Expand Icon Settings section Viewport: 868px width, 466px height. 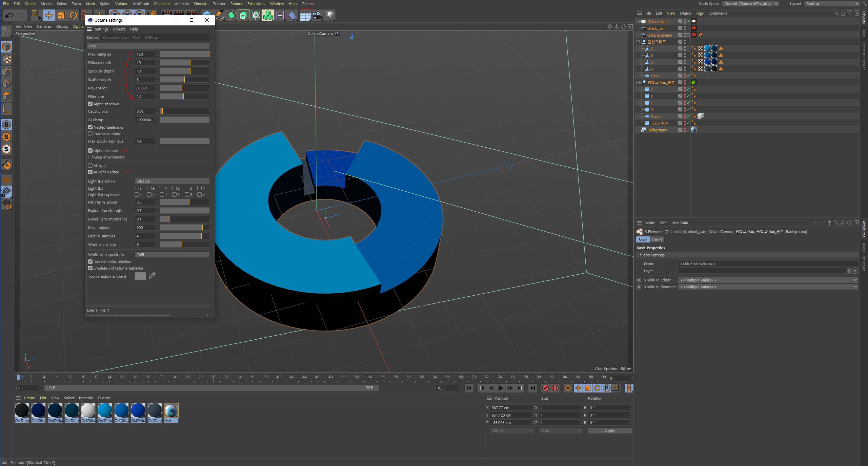640,255
